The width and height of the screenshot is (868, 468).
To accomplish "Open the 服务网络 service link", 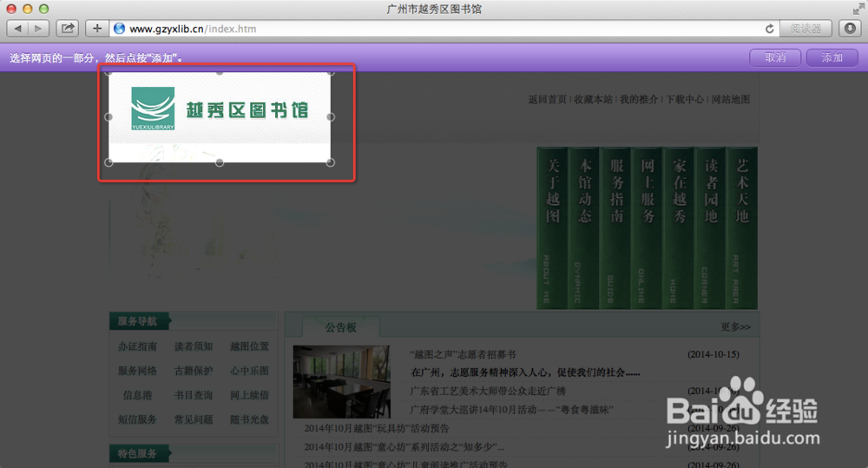I will 137,371.
